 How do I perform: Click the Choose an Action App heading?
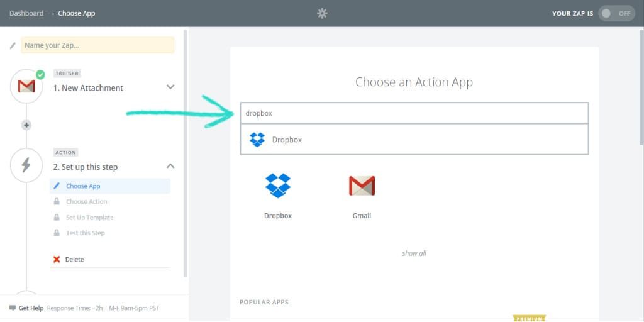click(x=414, y=82)
